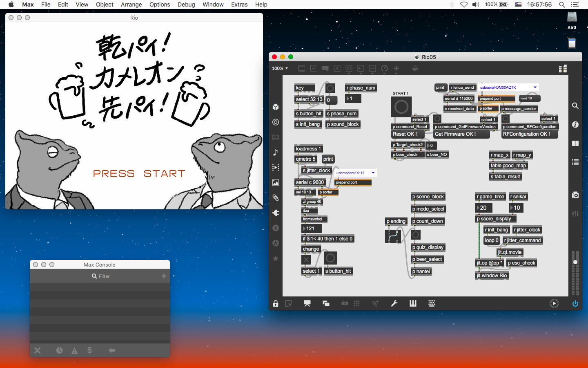Open the File menu
This screenshot has height=368, width=588.
point(46,4)
